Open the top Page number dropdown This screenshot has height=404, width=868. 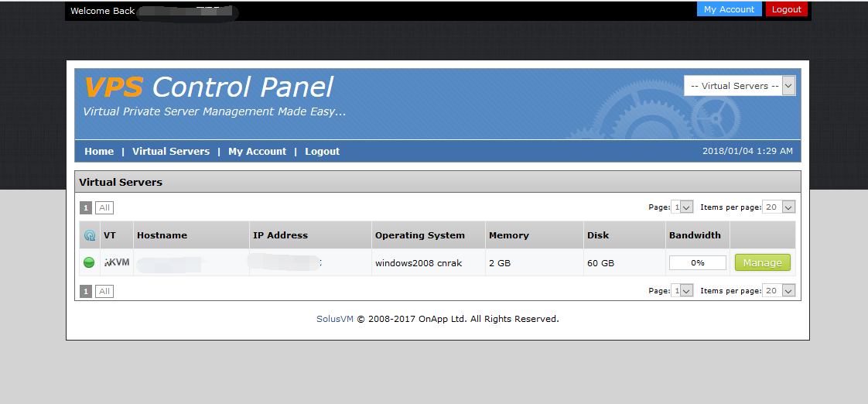pyautogui.click(x=682, y=207)
